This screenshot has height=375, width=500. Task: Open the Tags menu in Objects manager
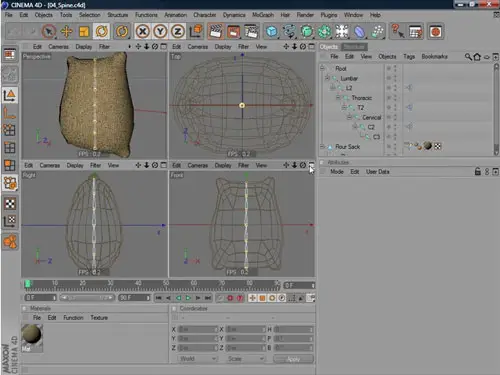pyautogui.click(x=409, y=56)
